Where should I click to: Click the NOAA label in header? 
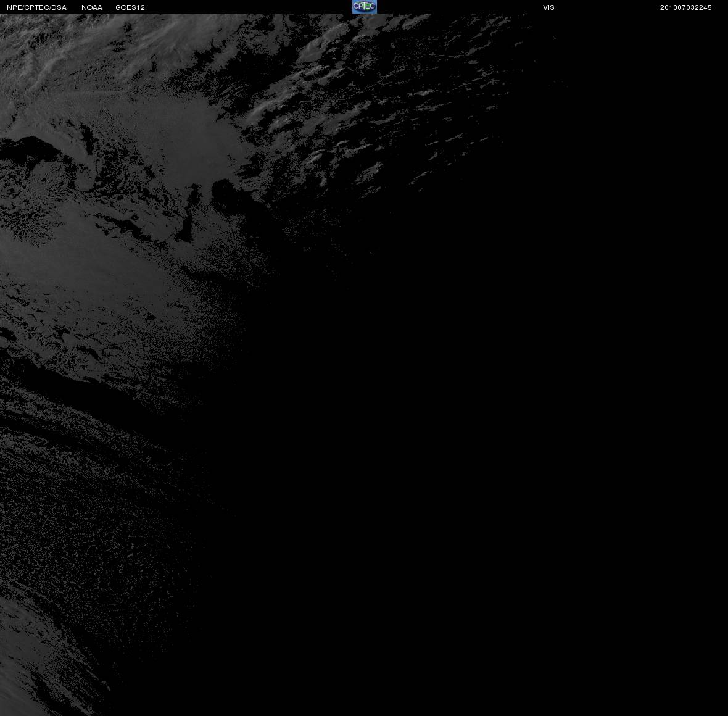92,7
